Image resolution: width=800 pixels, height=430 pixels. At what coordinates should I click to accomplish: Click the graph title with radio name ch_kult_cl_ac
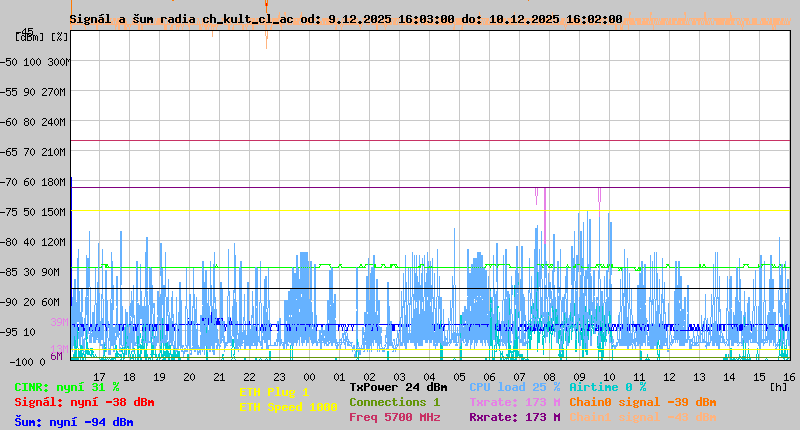click(x=345, y=19)
